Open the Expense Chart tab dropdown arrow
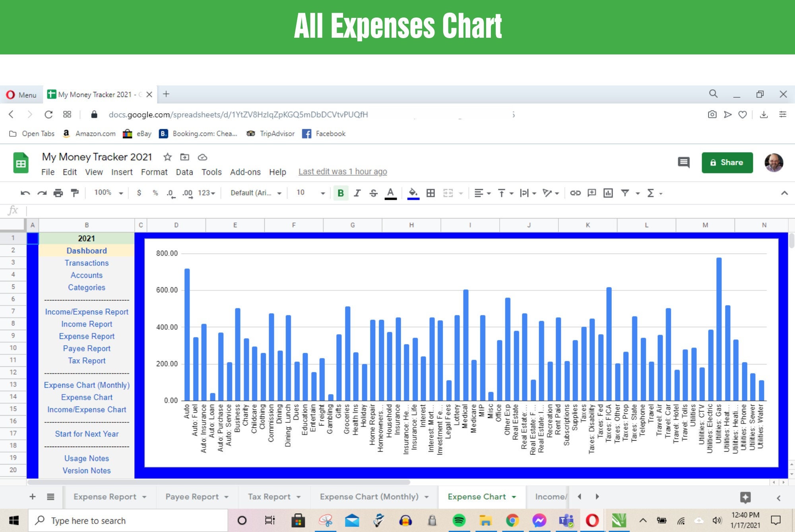The width and height of the screenshot is (795, 532). tap(513, 496)
